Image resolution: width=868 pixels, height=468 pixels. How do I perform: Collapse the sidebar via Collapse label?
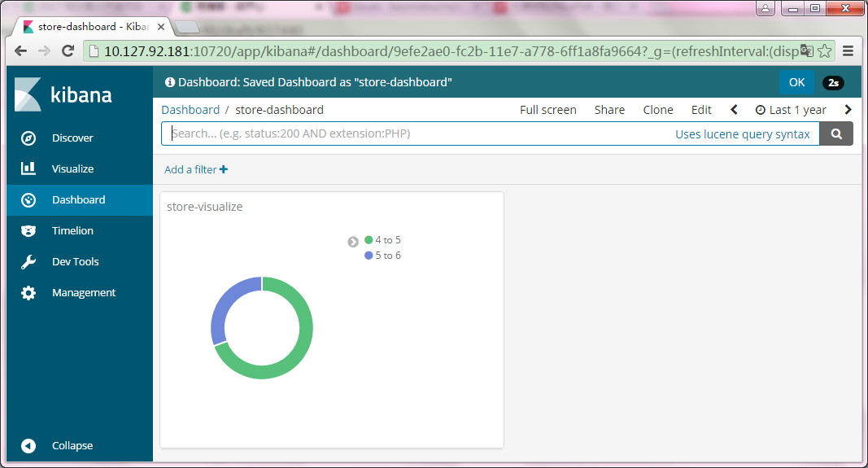(72, 446)
